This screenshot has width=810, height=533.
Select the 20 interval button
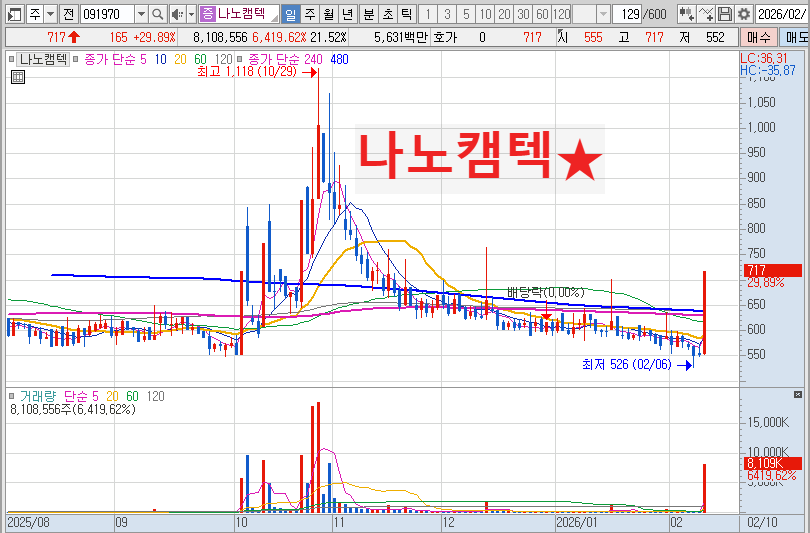click(504, 14)
